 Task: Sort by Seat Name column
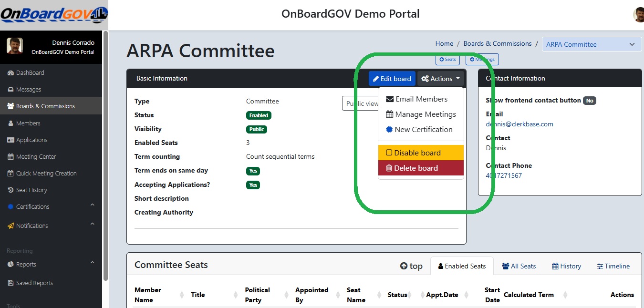point(364,295)
